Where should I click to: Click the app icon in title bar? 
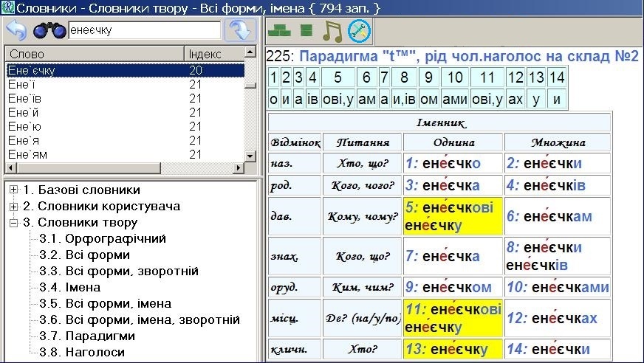coord(7,7)
